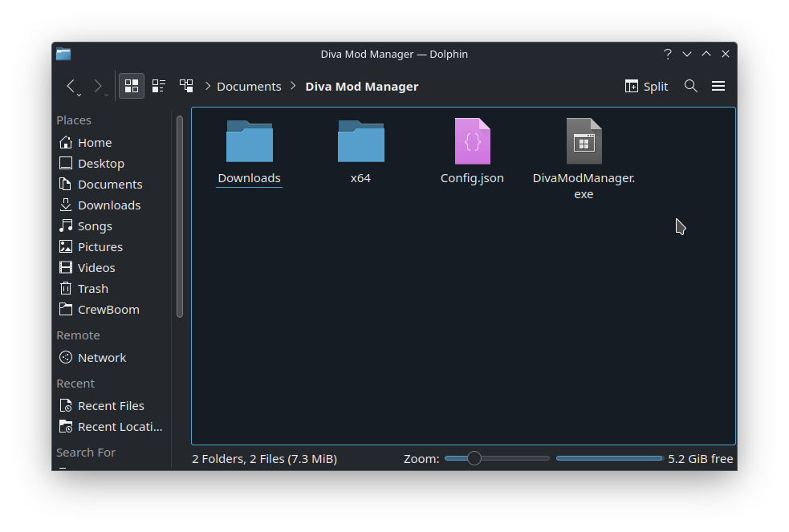
Task: Select the Downloads folder icon
Action: pyautogui.click(x=249, y=141)
